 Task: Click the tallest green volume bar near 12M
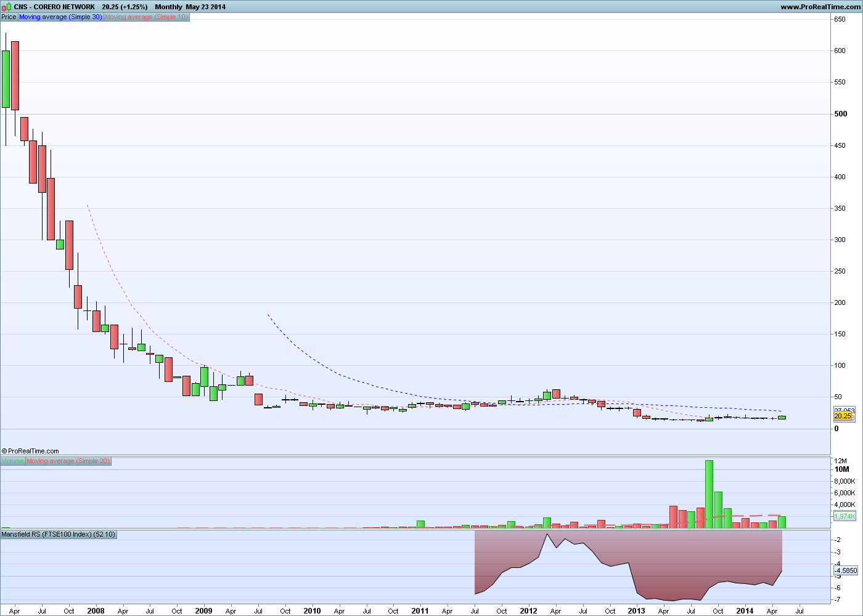709,494
